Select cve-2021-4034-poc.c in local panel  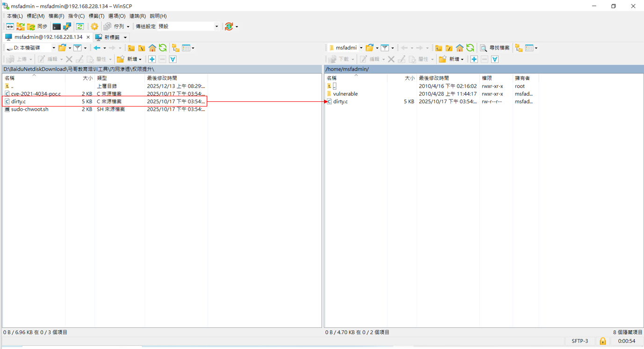(x=36, y=94)
